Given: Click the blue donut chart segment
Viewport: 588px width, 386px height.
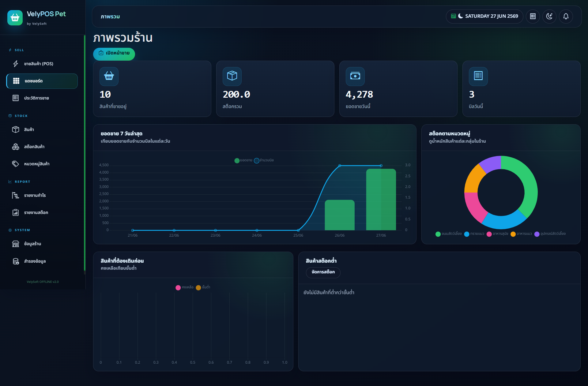Looking at the screenshot, I should (x=504, y=223).
